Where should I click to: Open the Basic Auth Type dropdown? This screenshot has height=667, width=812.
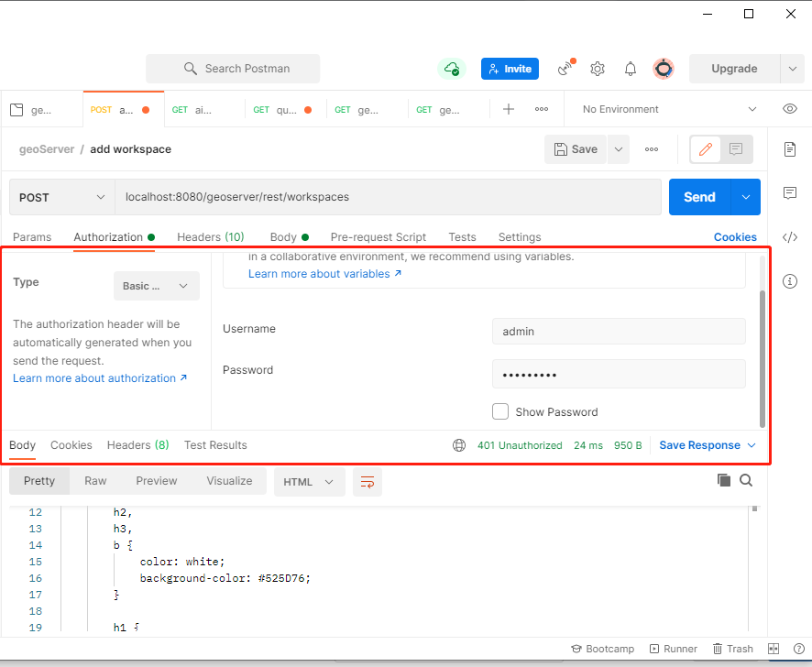click(156, 286)
